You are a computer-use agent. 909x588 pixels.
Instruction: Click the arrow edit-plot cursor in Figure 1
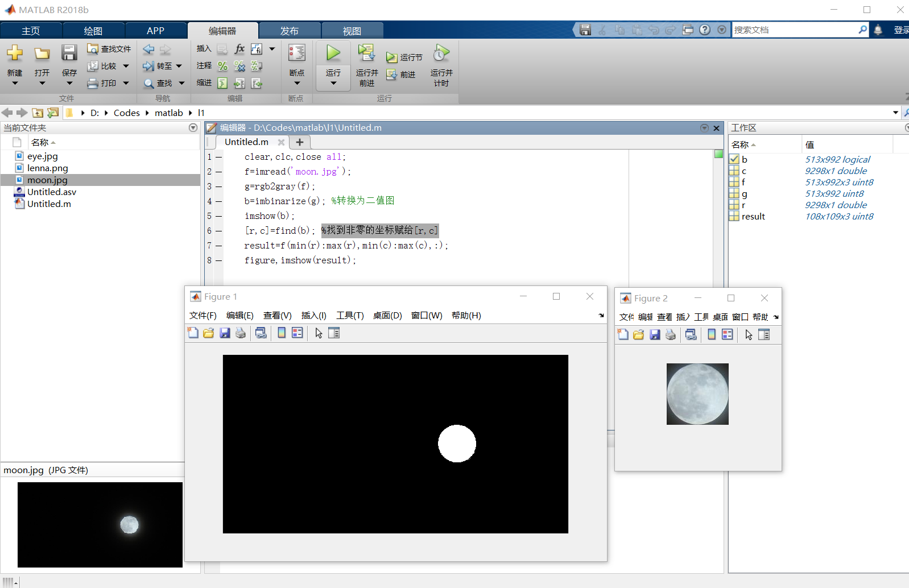tap(319, 333)
